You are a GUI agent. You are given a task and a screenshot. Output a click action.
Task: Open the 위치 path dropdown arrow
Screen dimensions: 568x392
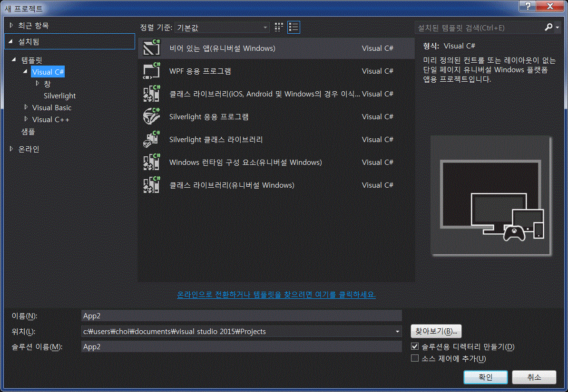(397, 331)
